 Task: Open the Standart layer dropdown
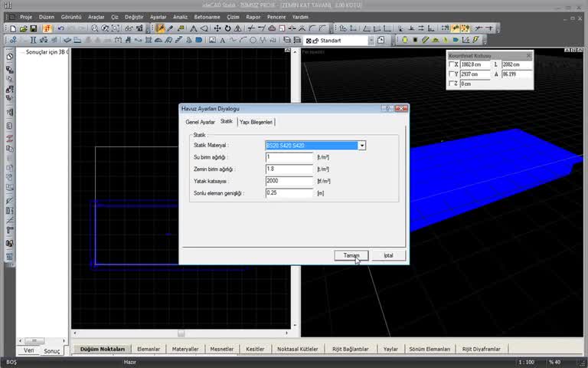point(371,41)
